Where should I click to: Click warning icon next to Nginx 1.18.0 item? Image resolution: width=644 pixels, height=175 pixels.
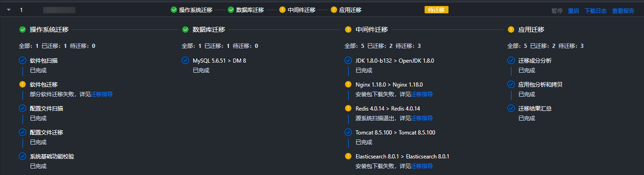pos(348,84)
